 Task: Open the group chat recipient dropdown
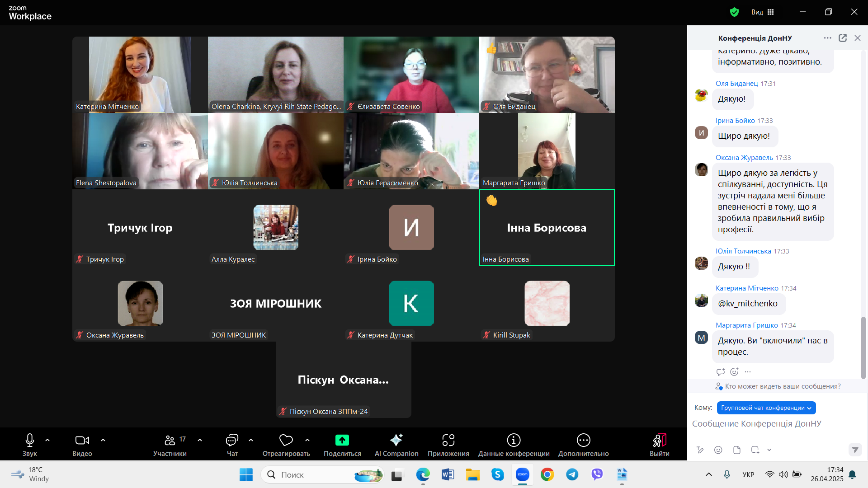click(766, 408)
